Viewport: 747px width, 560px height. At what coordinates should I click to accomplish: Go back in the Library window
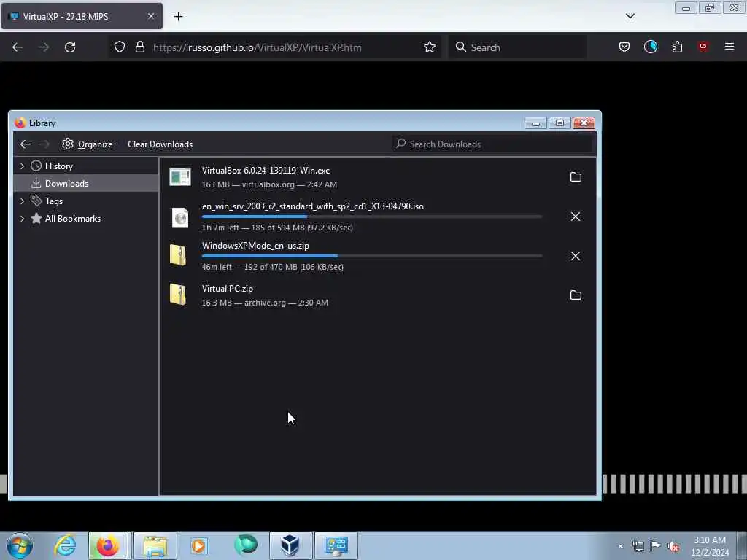coord(26,144)
